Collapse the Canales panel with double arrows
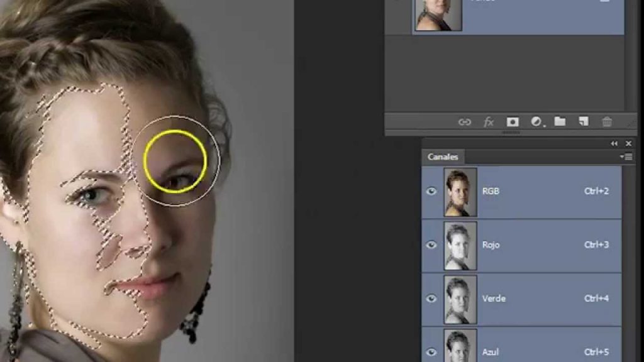This screenshot has height=362, width=644. 614,144
